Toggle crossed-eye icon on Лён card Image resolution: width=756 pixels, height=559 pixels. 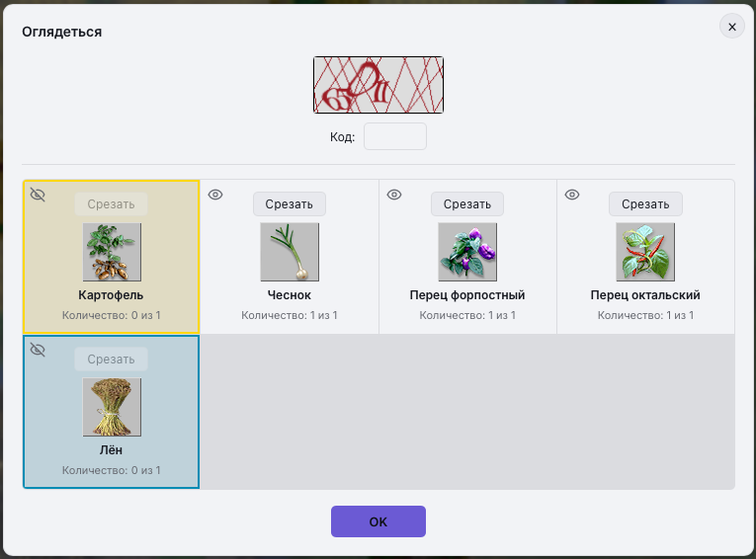(x=38, y=350)
